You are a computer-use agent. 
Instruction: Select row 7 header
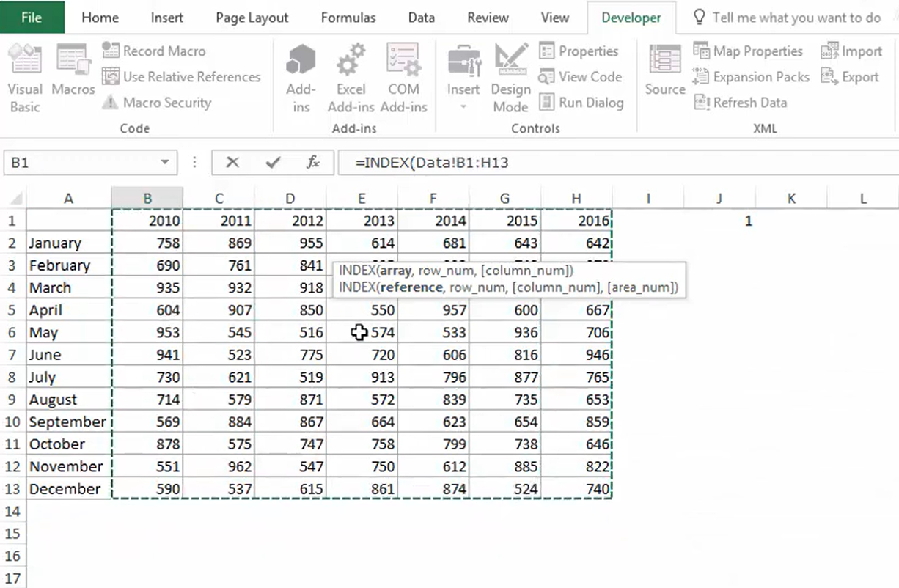[12, 355]
